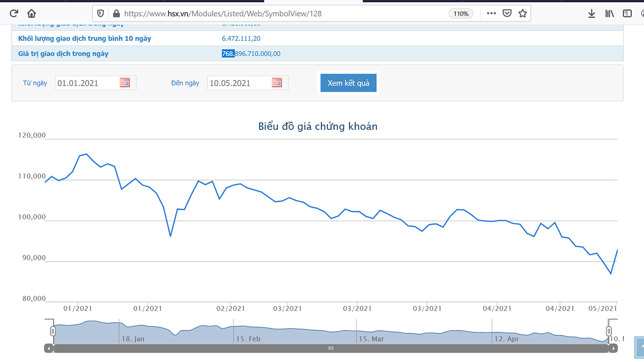This screenshot has width=644, height=362.
Task: Open the page actions three-dot menu
Action: tap(491, 14)
